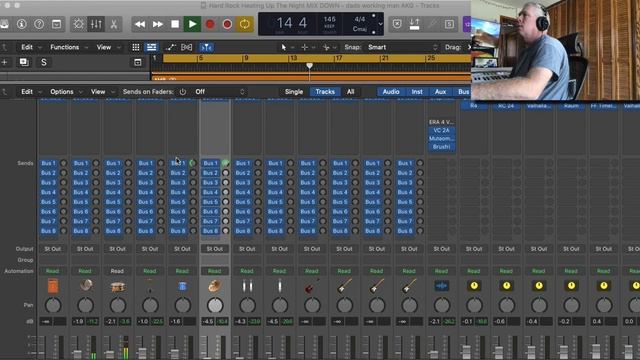This screenshot has width=640, height=360.
Task: Open the Brushri plug-in slot
Action: [441, 147]
